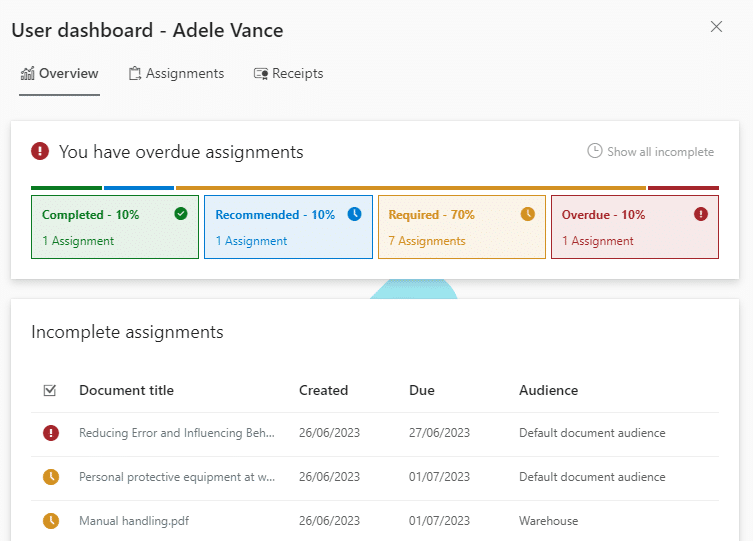Click '7 Assignments' text on Required card

coord(427,240)
